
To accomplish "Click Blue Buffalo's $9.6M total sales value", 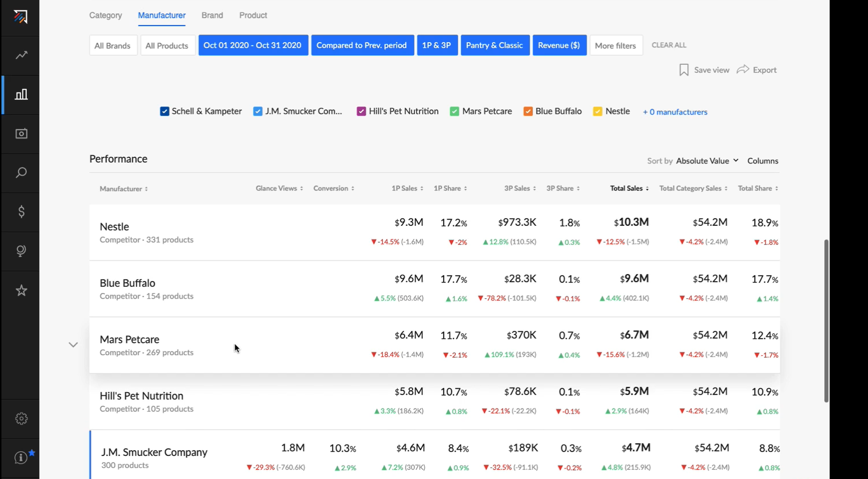I will (635, 279).
